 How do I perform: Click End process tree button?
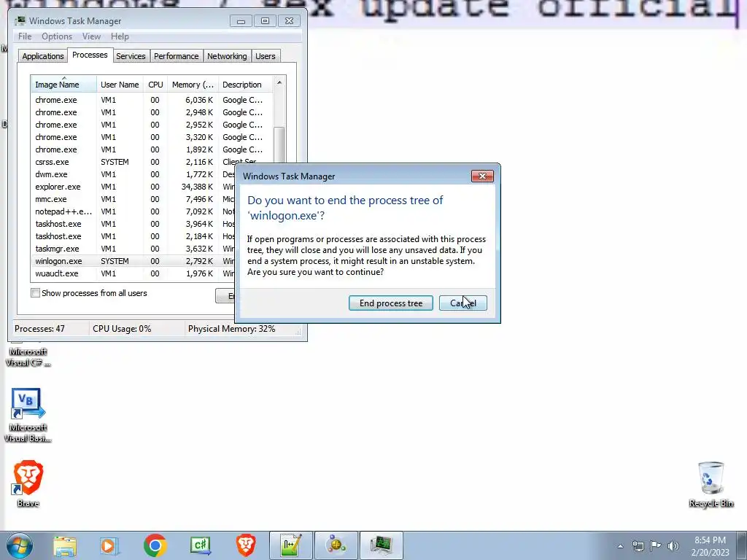391,303
